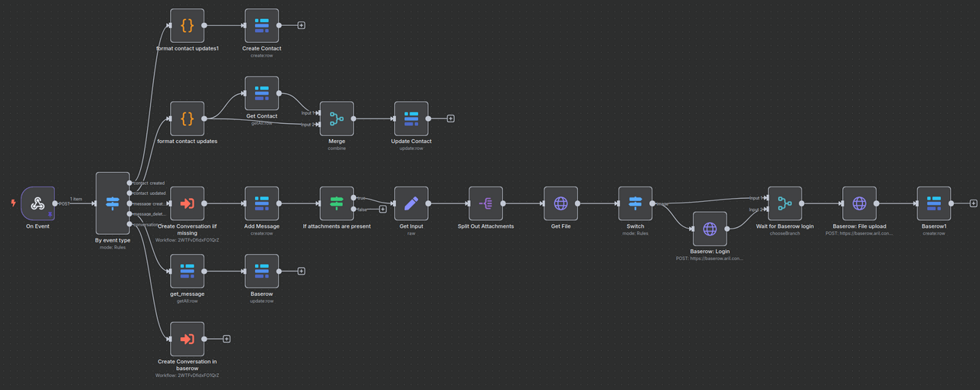This screenshot has height=390, width=980.
Task: Select the Get Input edit node
Action: (411, 203)
